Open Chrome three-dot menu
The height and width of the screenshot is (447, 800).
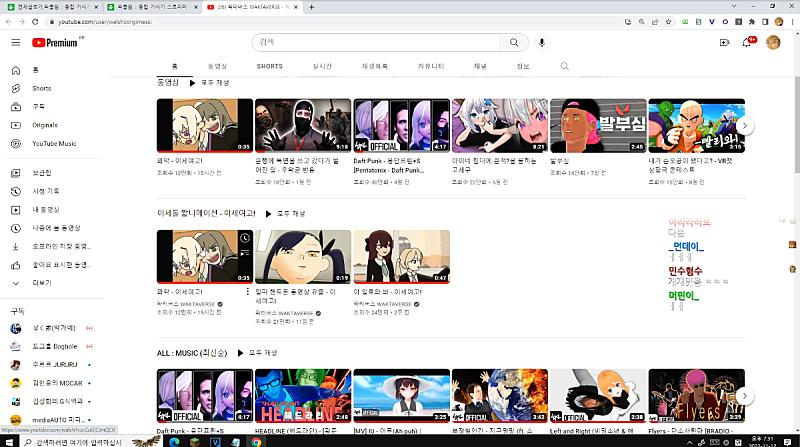[x=792, y=22]
